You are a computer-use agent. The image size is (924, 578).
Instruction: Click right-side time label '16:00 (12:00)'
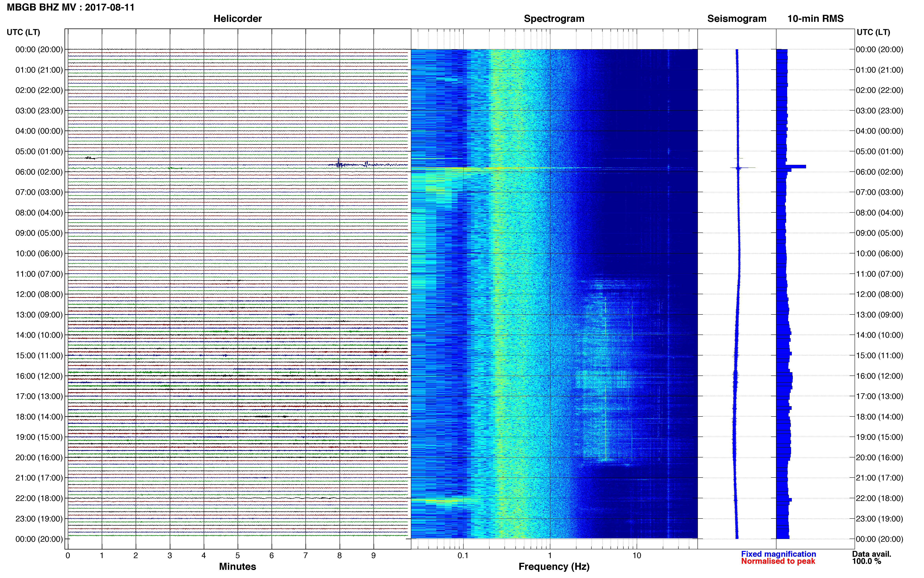[x=879, y=376]
